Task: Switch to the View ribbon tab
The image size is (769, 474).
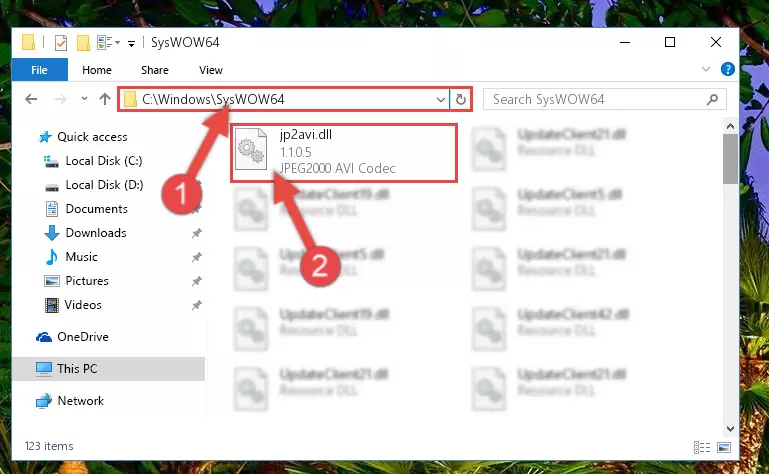Action: point(210,70)
